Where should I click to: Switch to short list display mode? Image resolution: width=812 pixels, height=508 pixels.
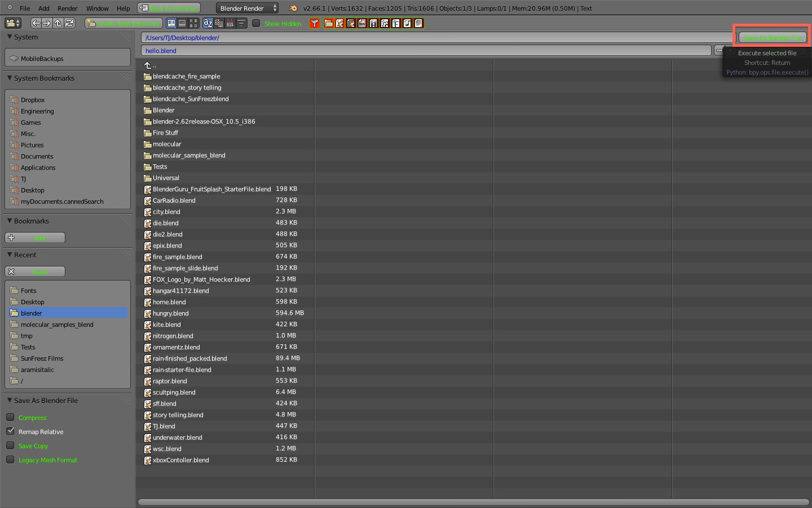pos(171,23)
